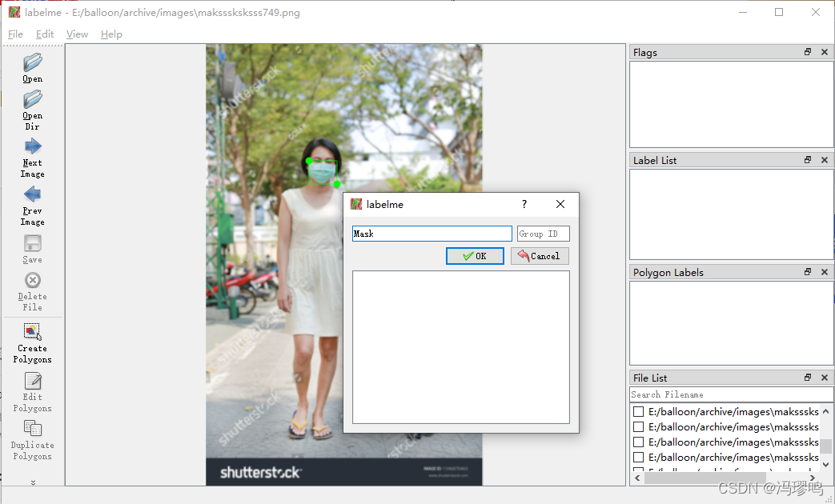Float the File List panel
Screen dimensions: 835x504
click(808, 378)
